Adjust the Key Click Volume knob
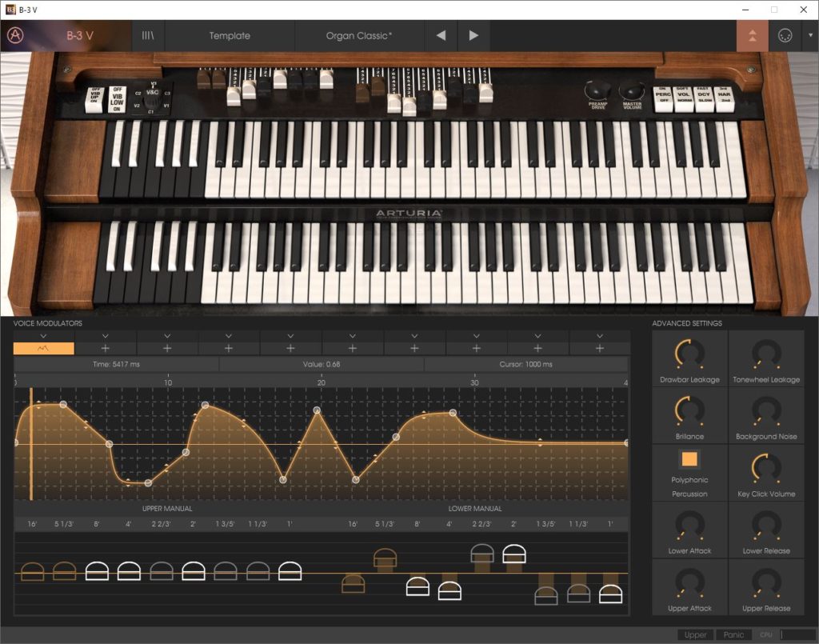The image size is (819, 644). pos(766,468)
